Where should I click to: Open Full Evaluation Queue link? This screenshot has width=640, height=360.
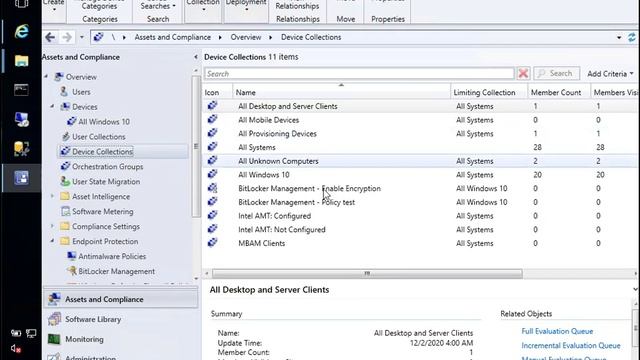(x=557, y=331)
